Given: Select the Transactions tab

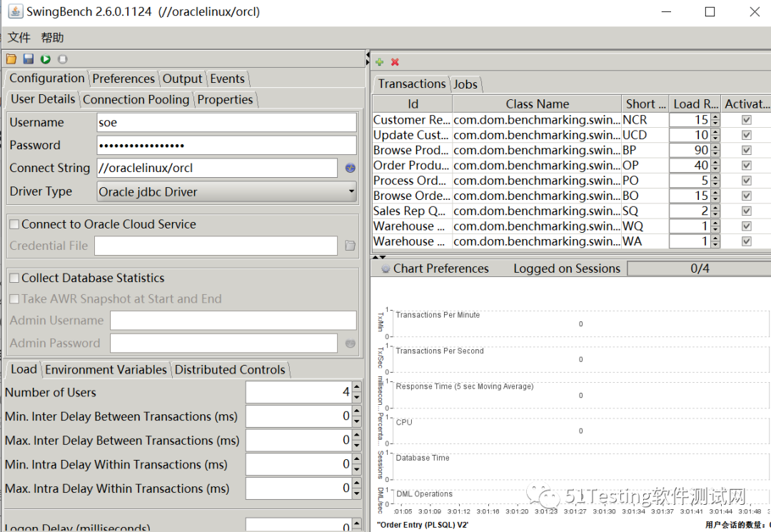Looking at the screenshot, I should click(x=412, y=84).
